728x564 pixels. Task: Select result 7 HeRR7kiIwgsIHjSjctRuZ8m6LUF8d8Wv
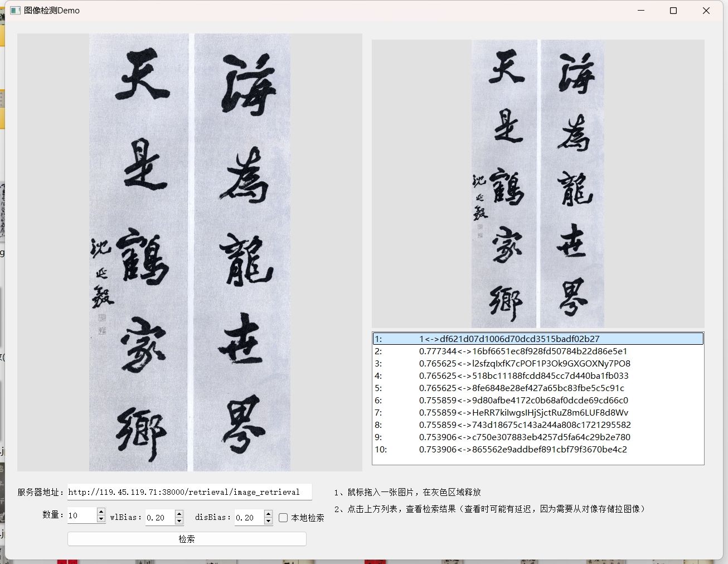tap(538, 412)
